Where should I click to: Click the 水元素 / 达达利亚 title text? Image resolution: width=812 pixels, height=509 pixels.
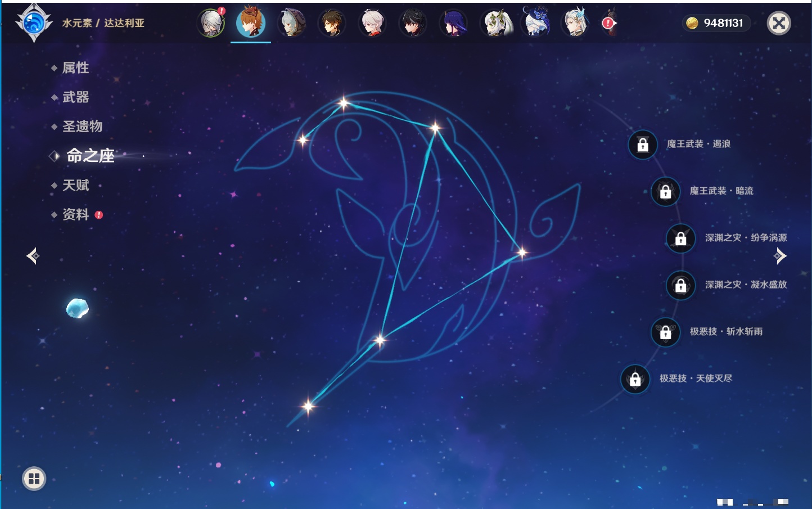tap(103, 23)
